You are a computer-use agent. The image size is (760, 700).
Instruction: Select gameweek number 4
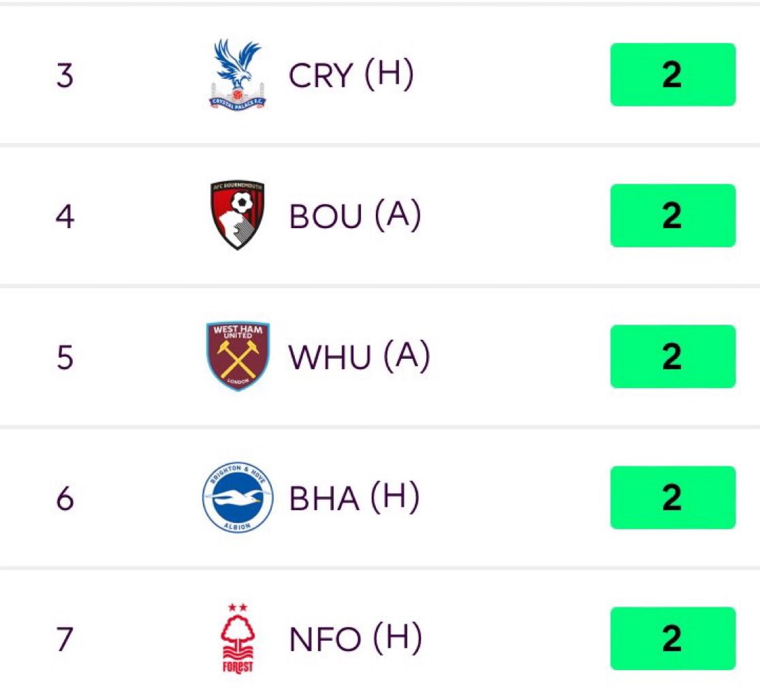[x=65, y=217]
